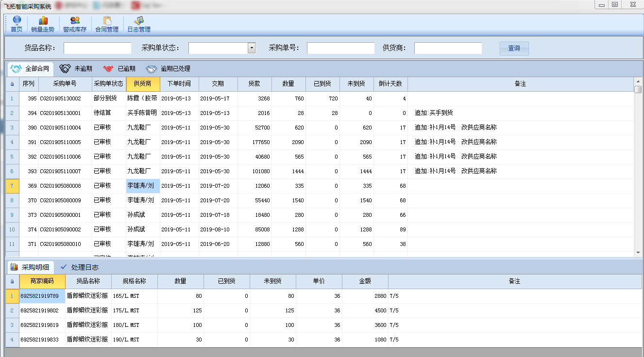Viewport: 644px width, 357px height.
Task: Click the 4500 amount cell
Action: tap(365, 310)
